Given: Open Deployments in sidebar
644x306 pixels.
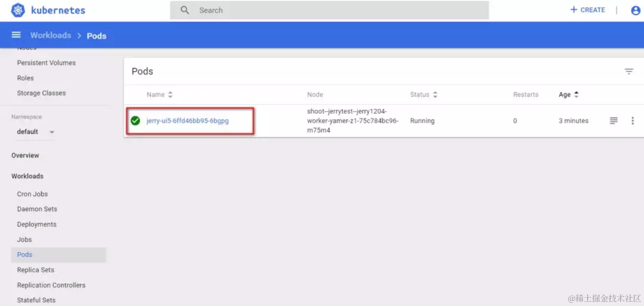Looking at the screenshot, I should [37, 224].
